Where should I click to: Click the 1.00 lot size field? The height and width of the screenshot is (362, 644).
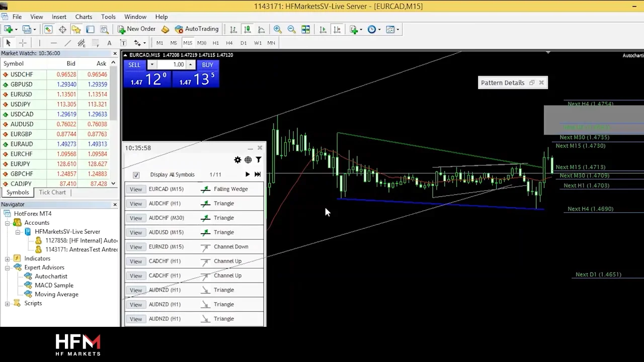tap(171, 65)
